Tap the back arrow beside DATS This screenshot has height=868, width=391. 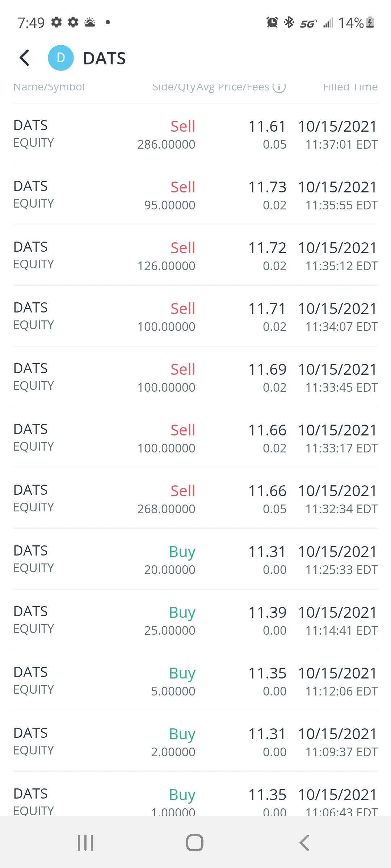24,58
